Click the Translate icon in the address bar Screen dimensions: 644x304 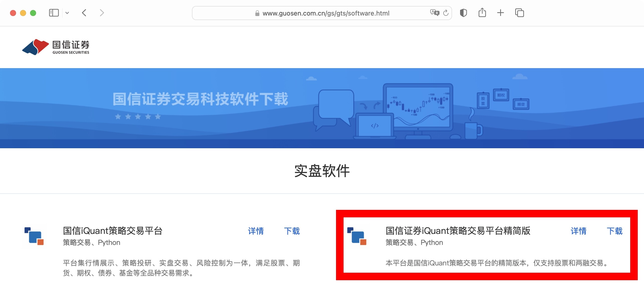coord(435,13)
